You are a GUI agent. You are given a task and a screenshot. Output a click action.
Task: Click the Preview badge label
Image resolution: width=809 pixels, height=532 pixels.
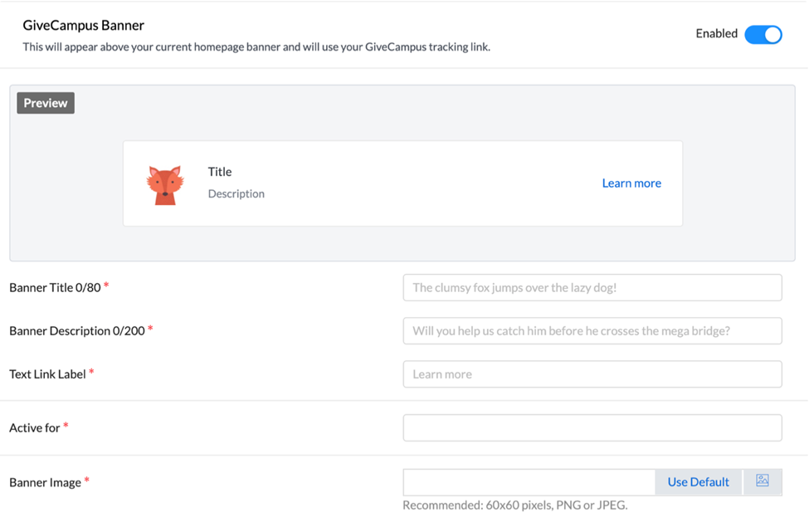tap(46, 103)
